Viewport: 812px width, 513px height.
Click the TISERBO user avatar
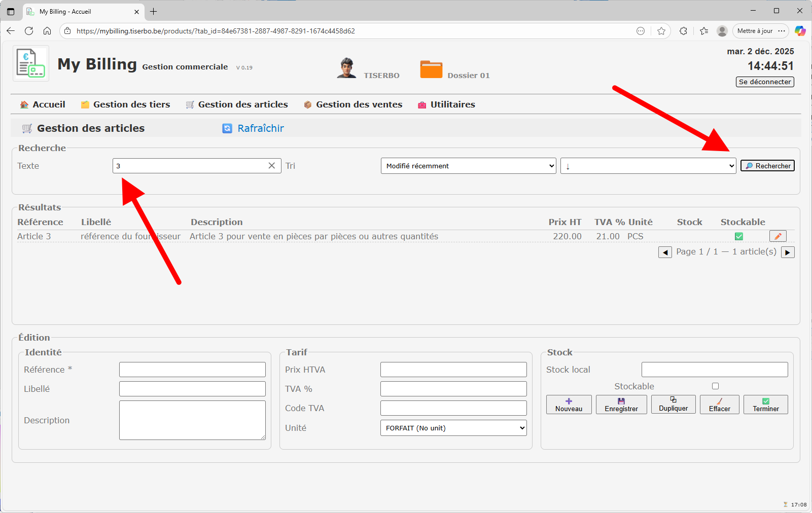coord(346,68)
